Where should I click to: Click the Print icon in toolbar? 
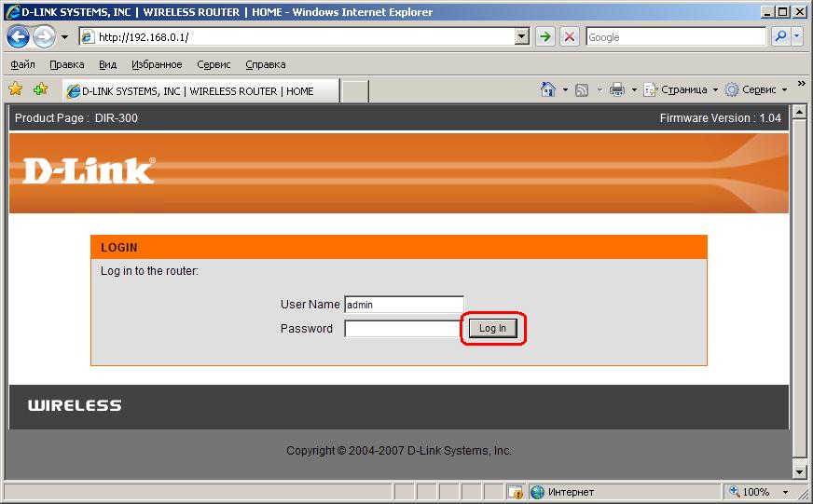click(x=617, y=89)
